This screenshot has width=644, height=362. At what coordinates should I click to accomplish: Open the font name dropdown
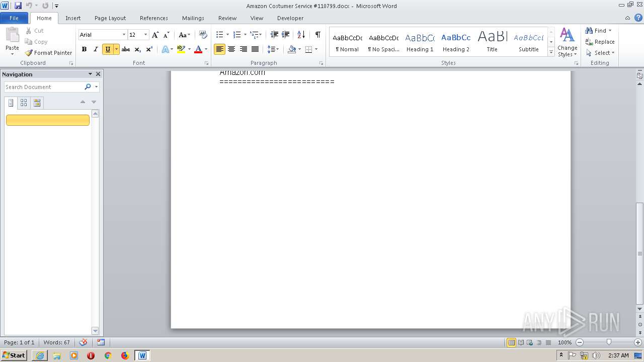click(x=124, y=35)
